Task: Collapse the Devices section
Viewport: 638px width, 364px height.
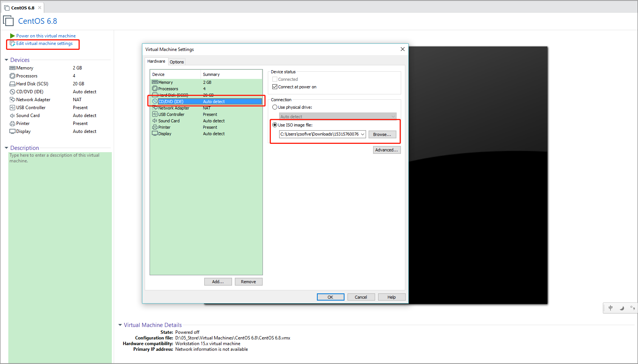Action: click(x=6, y=60)
